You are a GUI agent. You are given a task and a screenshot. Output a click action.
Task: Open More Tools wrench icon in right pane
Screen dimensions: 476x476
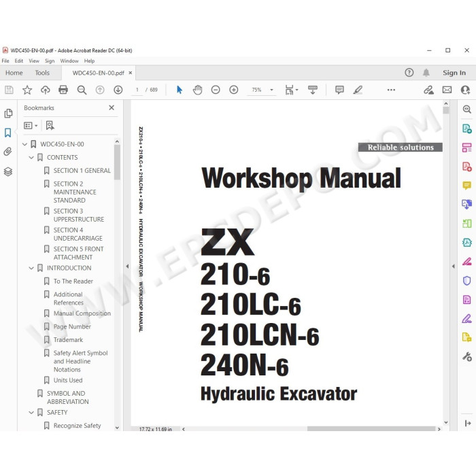click(x=467, y=356)
